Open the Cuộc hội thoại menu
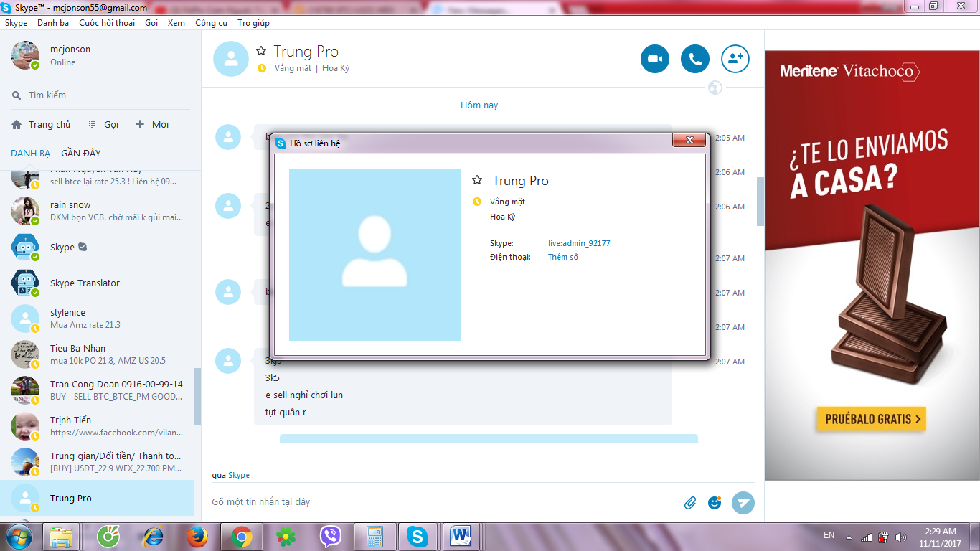The width and height of the screenshot is (980, 551). [107, 23]
